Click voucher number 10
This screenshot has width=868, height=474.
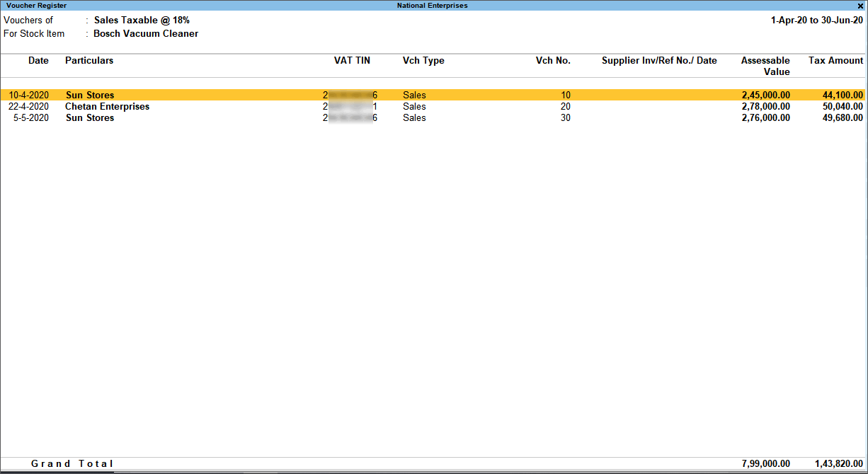[565, 96]
